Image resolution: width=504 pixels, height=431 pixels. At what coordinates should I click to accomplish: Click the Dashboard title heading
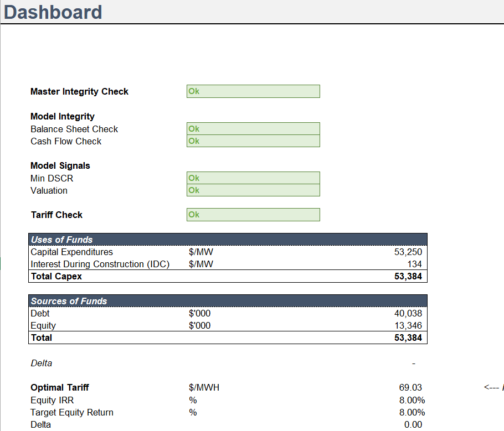click(53, 12)
